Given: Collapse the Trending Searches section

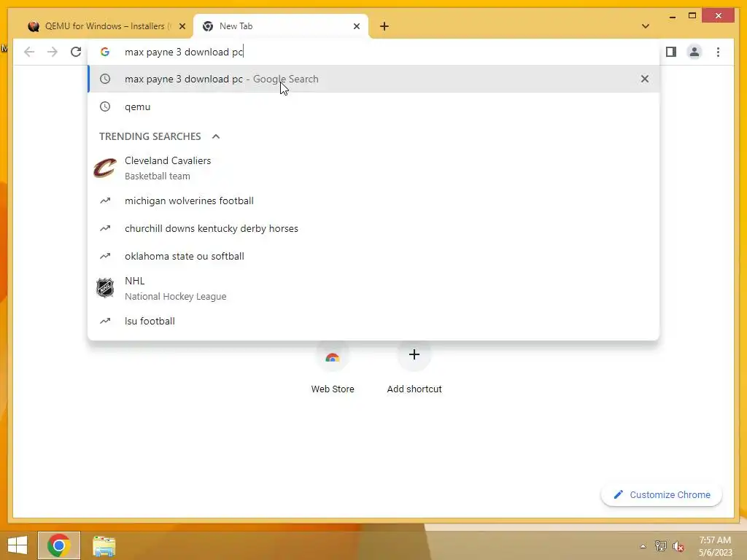Looking at the screenshot, I should (x=216, y=136).
